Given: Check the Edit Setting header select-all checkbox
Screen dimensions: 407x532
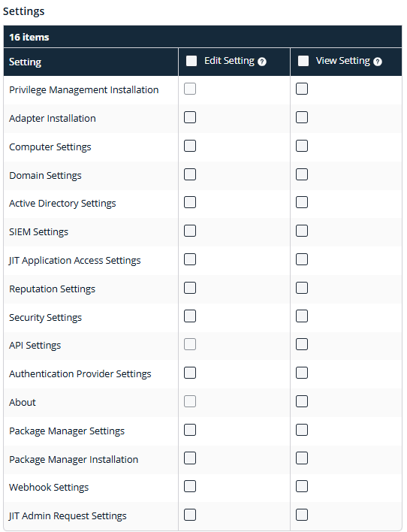Looking at the screenshot, I should (191, 61).
